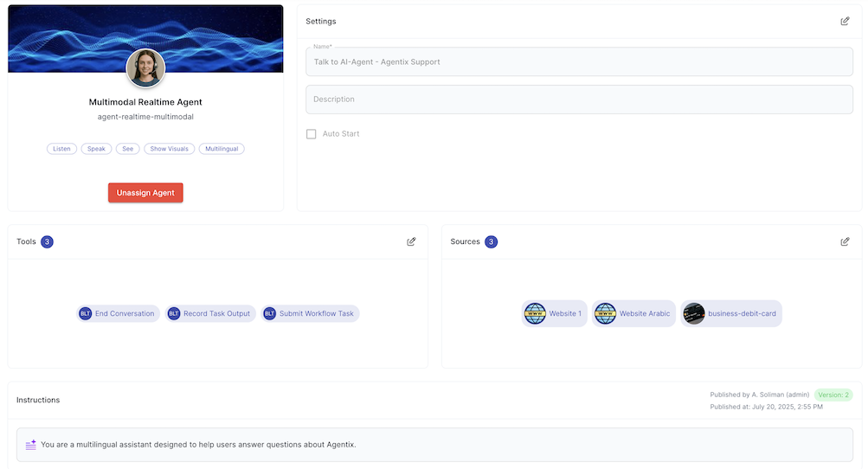Open the Website Arabic source chip

coord(633,313)
